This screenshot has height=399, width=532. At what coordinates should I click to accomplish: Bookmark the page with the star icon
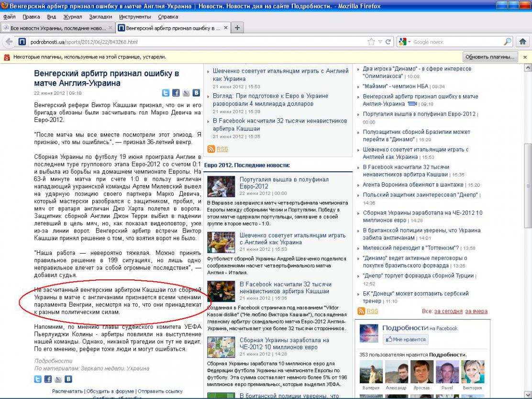tap(371, 42)
